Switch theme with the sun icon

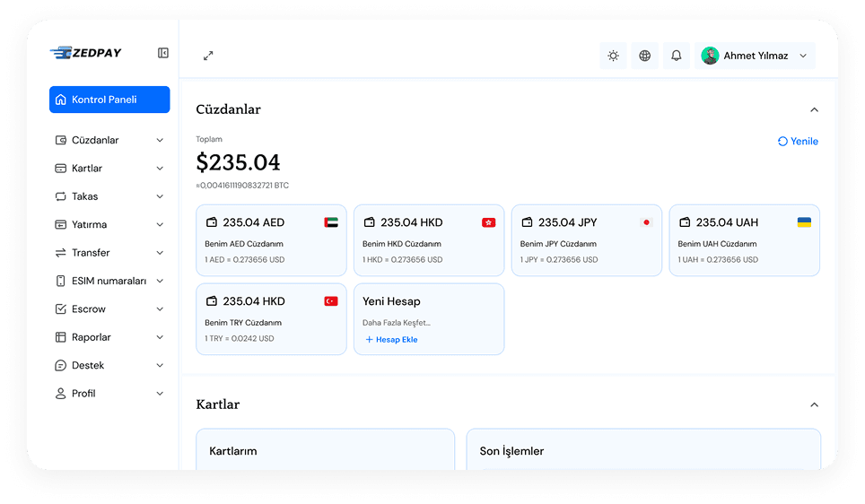point(613,56)
